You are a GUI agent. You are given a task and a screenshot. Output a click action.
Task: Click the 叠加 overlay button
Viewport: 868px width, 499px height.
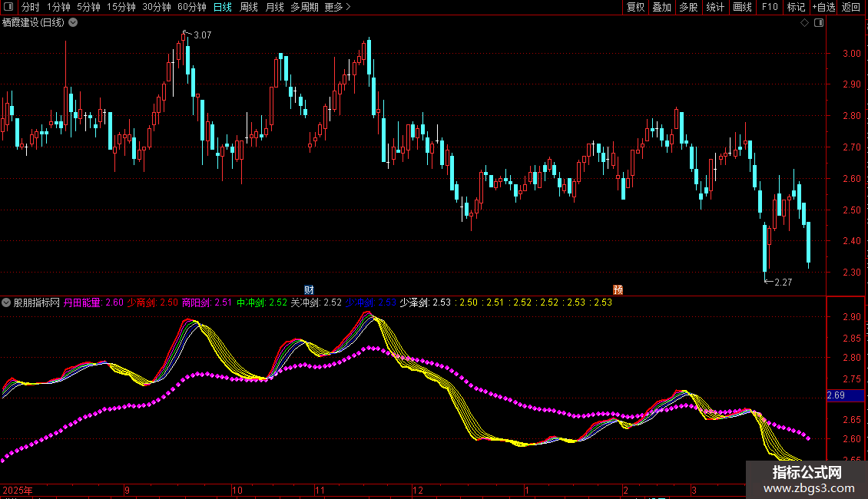click(661, 8)
